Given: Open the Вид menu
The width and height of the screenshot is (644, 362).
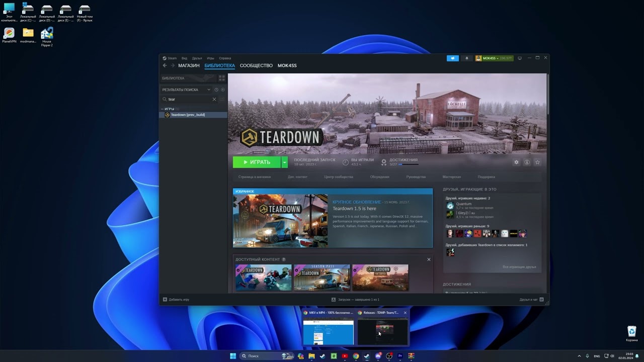Looking at the screenshot, I should click(184, 58).
